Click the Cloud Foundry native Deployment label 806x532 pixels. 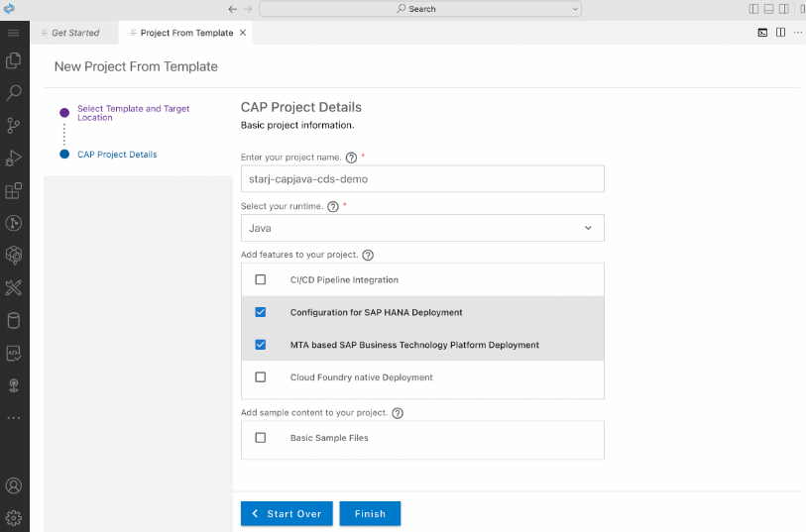point(362,377)
